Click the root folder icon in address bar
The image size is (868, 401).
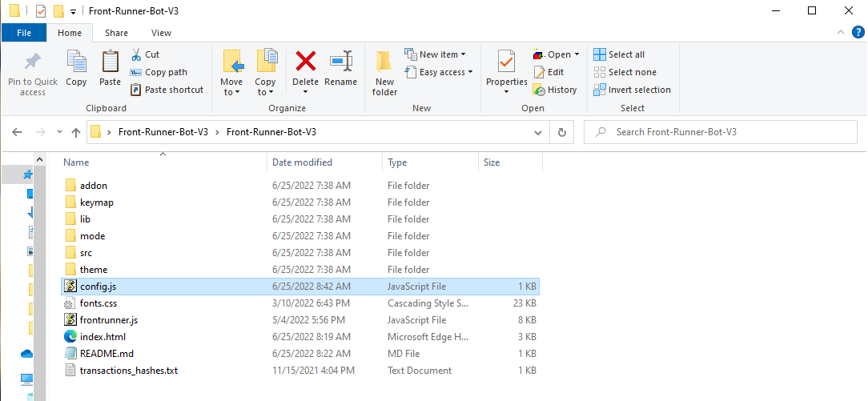pyautogui.click(x=96, y=132)
